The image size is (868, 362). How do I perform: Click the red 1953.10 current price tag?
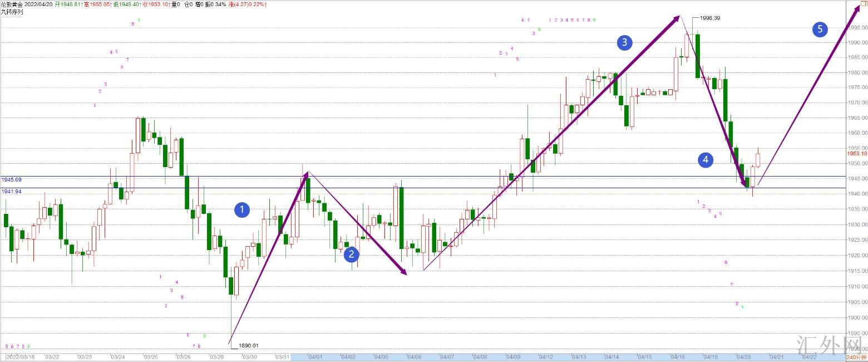[857, 153]
